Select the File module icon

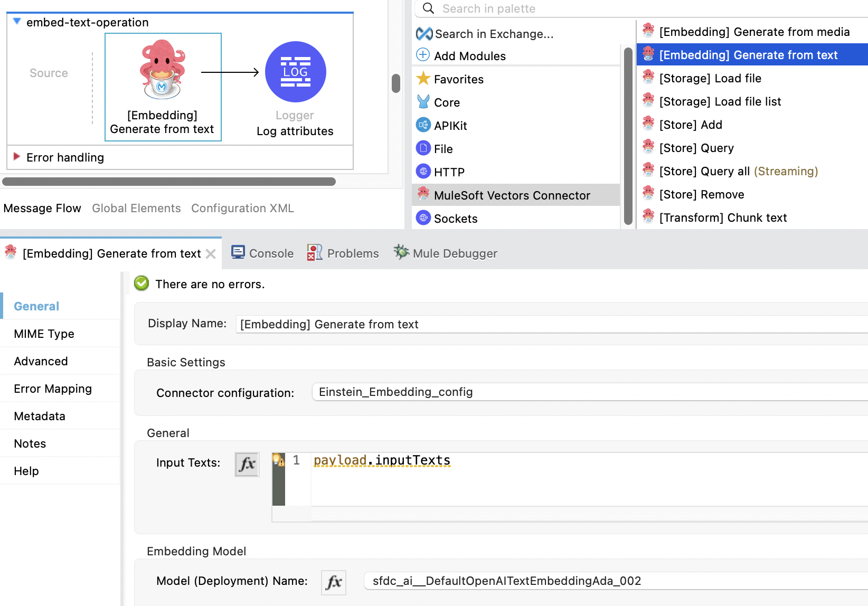tap(423, 148)
